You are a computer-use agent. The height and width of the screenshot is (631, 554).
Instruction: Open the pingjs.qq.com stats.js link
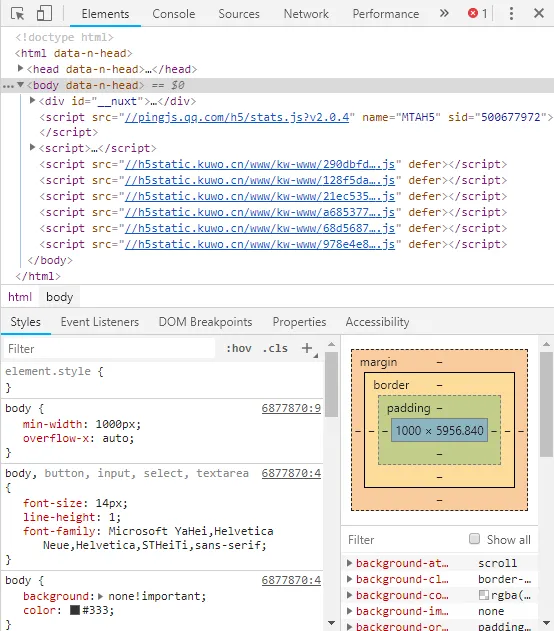pos(237,117)
